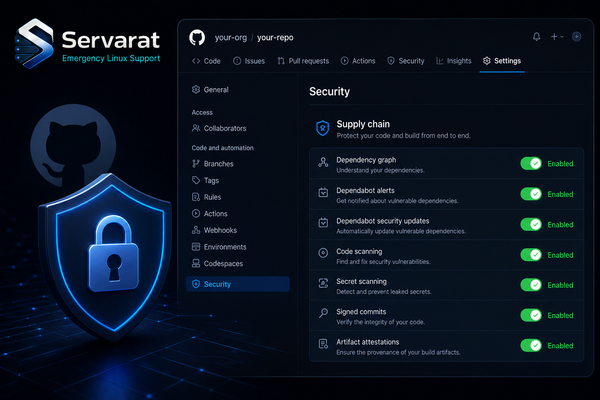The width and height of the screenshot is (600, 400).
Task: Toggle Dependabot security updates switch
Action: (x=531, y=224)
